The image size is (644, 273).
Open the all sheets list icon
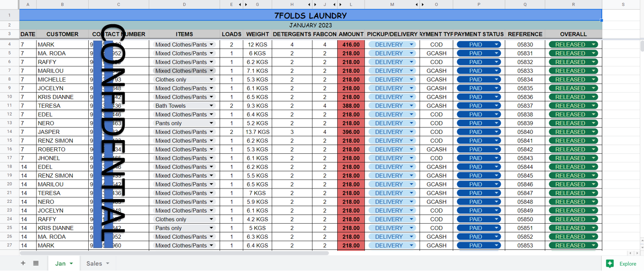point(36,263)
